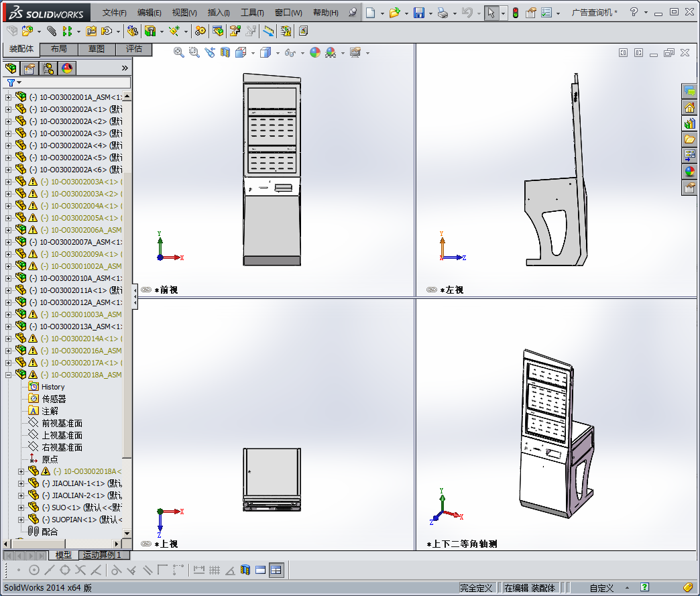Toggle the four-view viewport layout button
The width and height of the screenshot is (700, 596).
click(x=276, y=570)
